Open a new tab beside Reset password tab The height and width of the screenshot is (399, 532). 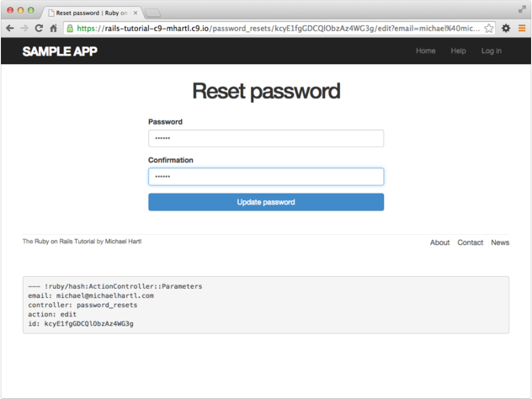(153, 13)
